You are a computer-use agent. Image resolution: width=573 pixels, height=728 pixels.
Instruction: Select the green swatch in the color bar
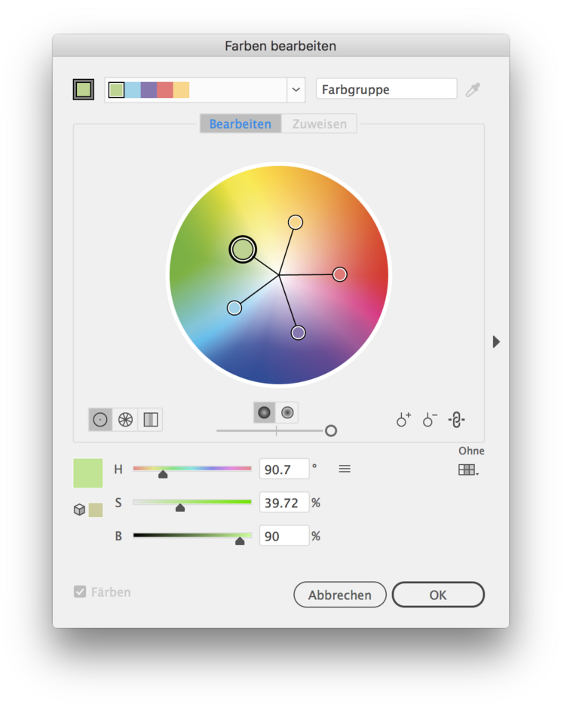coord(116,90)
